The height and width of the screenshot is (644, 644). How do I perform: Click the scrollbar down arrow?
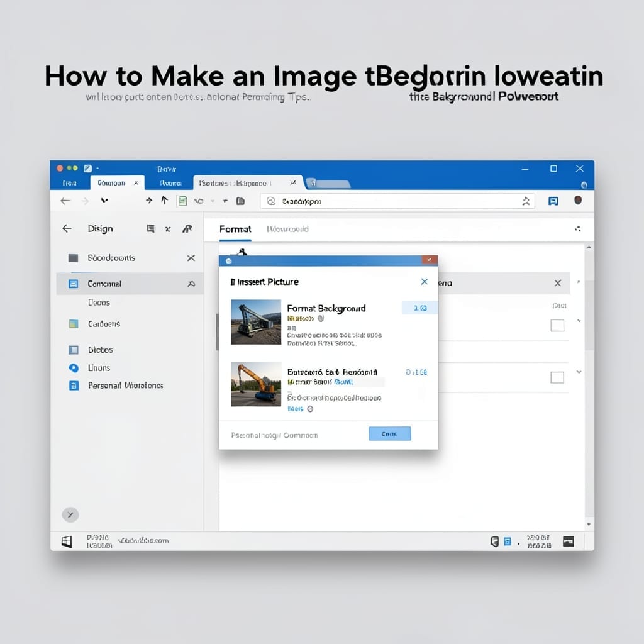pyautogui.click(x=589, y=525)
